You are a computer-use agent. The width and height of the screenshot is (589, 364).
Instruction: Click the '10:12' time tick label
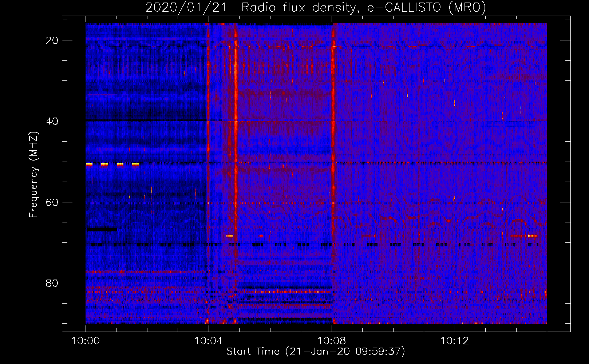455,341
